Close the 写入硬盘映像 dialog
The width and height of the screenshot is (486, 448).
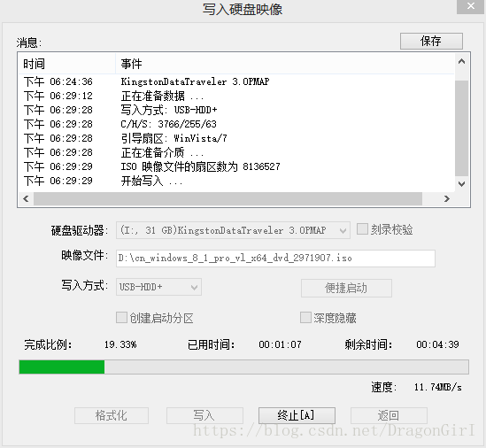click(x=471, y=6)
